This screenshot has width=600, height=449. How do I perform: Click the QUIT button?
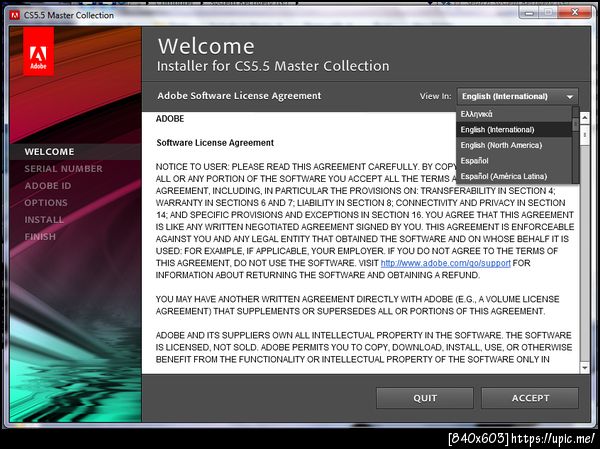pos(425,398)
